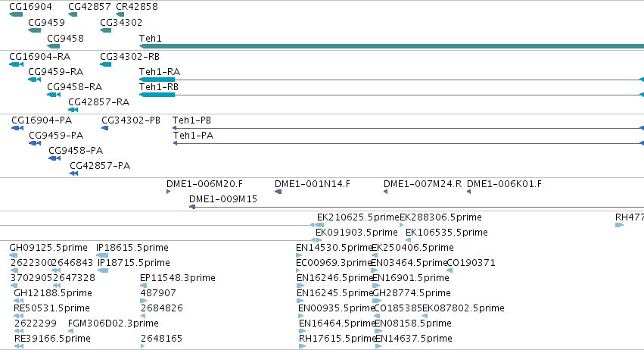Viewport: 644px width, 350px height.
Task: Select the 2684826 EST feature
Action: point(143,316)
